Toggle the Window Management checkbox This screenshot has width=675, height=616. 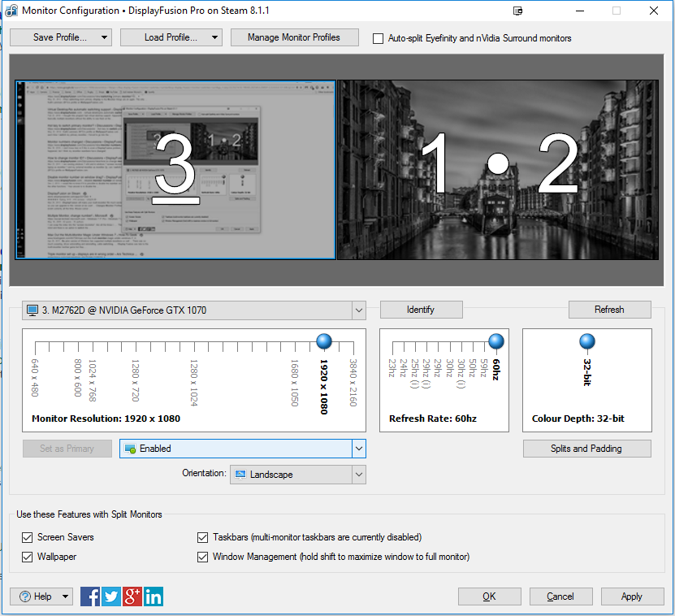pos(203,557)
